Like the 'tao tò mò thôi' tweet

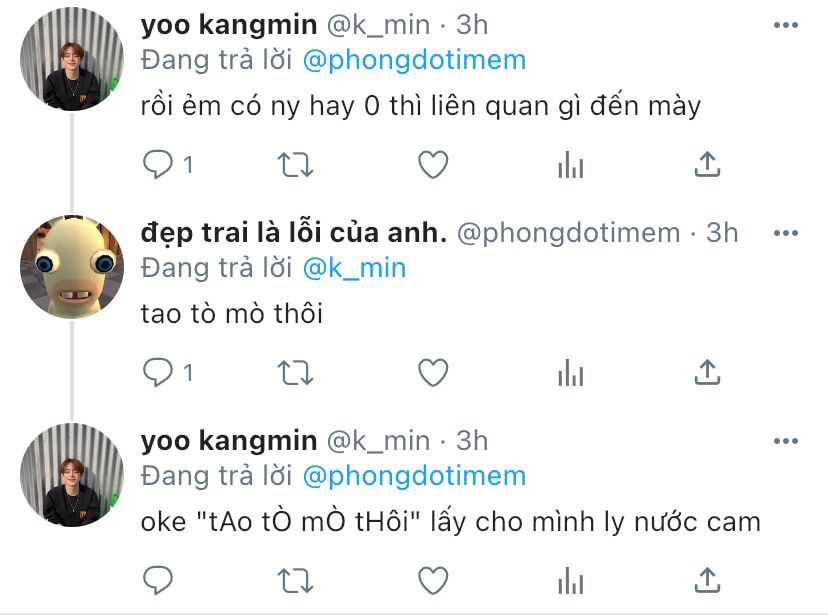tap(433, 372)
